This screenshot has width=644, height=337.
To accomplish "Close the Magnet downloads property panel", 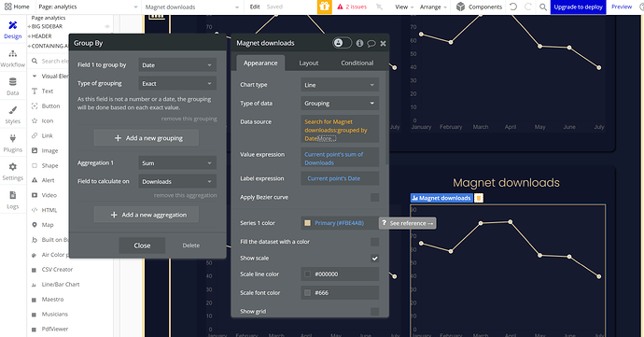I will point(383,43).
